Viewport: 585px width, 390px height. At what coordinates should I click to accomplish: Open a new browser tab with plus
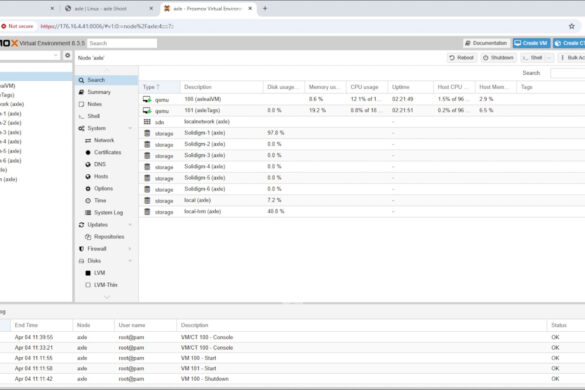tap(265, 8)
